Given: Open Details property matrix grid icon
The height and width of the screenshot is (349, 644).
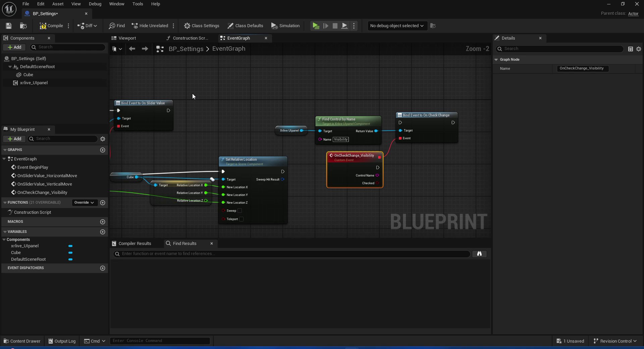Looking at the screenshot, I should [631, 49].
